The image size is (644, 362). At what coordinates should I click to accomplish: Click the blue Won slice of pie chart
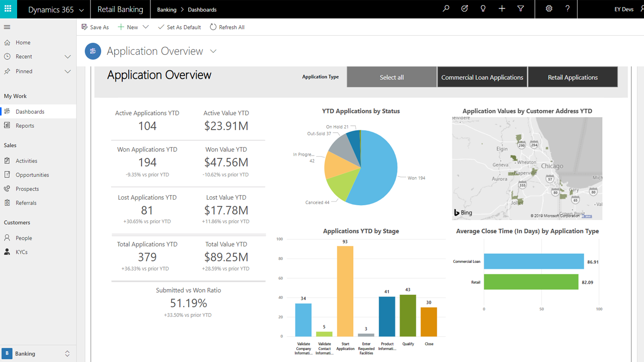375,168
